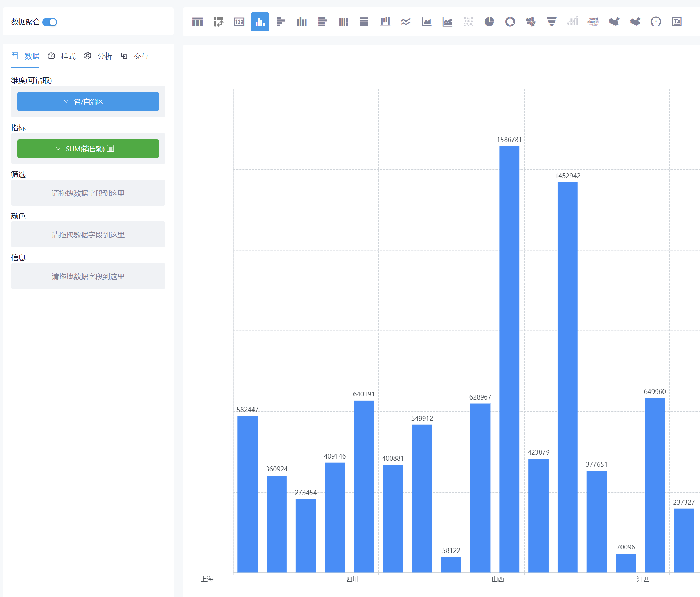The height and width of the screenshot is (597, 700).
Task: Click the small bar labeled 58122
Action: [451, 565]
